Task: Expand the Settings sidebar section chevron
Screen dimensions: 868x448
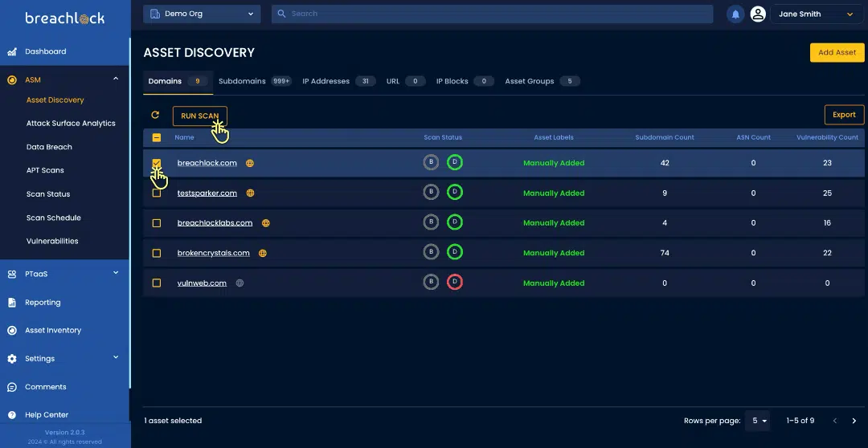Action: tap(116, 357)
